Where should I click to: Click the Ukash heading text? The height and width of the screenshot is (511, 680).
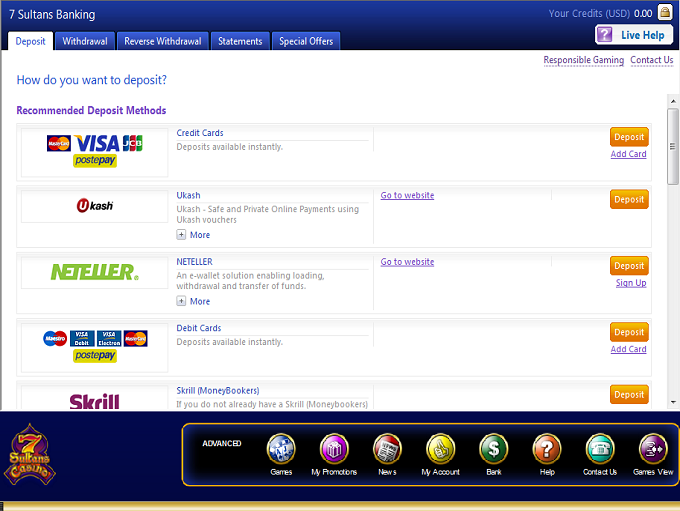pos(188,195)
